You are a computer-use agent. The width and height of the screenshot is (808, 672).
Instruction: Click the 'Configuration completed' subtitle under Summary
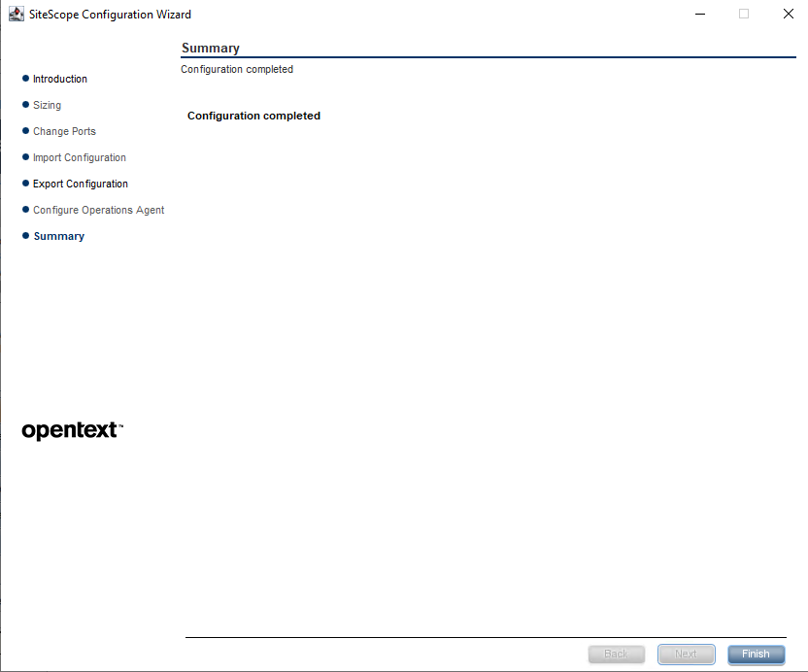tap(237, 69)
